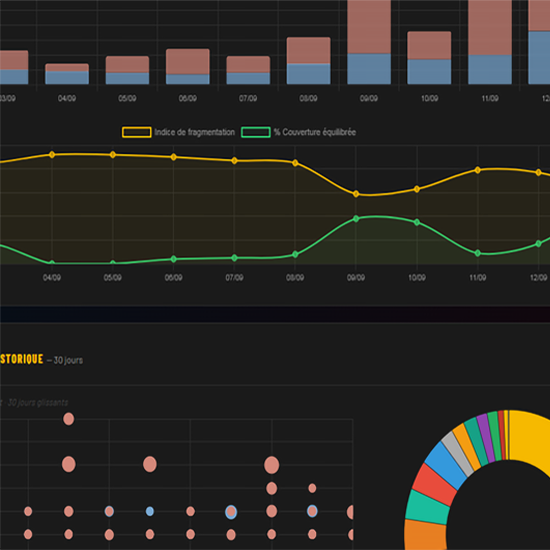This screenshot has width=550, height=550.
Task: Click the red bar segment for 04/09
Action: 67,67
